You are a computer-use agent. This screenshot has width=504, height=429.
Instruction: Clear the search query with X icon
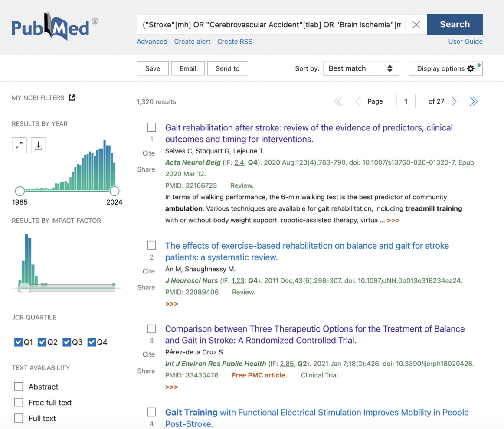(x=416, y=25)
